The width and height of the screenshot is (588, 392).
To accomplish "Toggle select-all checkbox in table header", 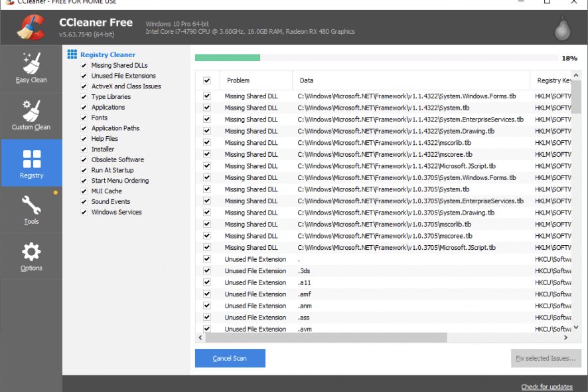I will (207, 80).
